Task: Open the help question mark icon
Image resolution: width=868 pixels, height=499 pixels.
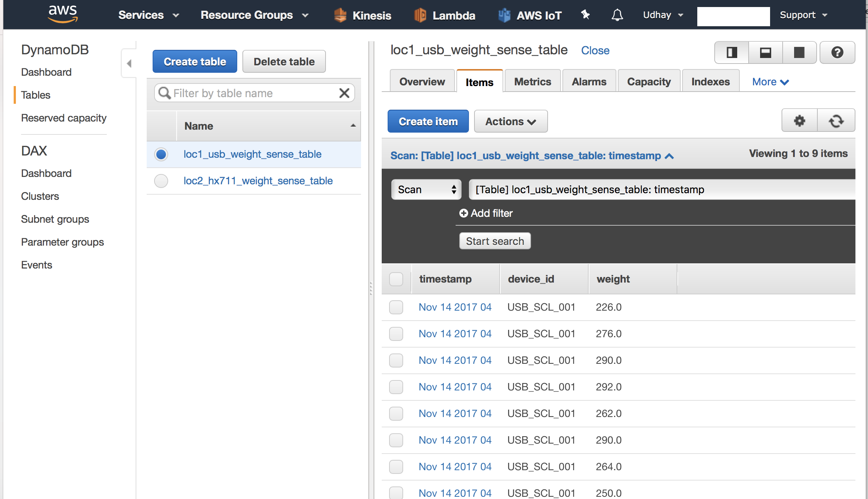Action: tap(837, 52)
